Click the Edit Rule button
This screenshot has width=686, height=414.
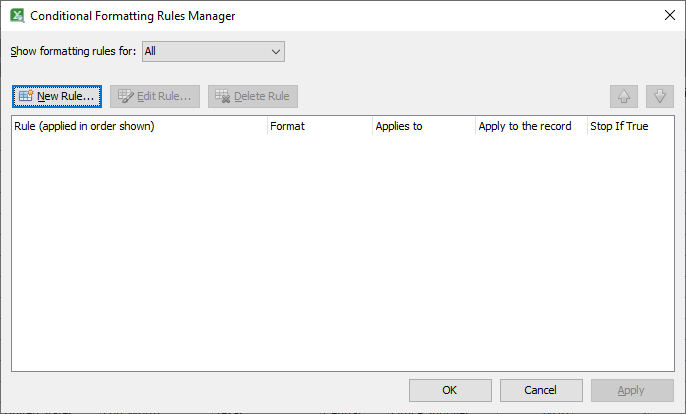(x=155, y=96)
